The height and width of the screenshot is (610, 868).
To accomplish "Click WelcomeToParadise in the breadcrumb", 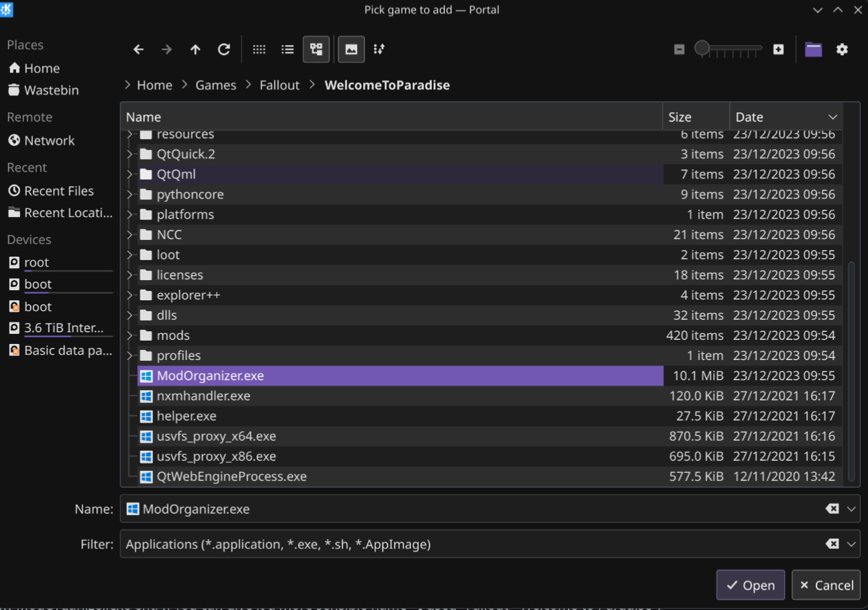I will point(387,85).
